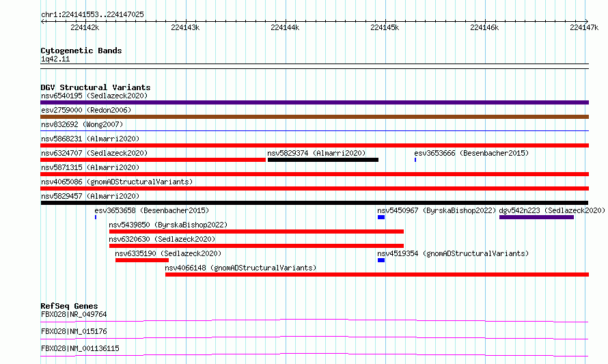This screenshot has height=364, width=608.
Task: Select the red nsv4065086 variant bar
Action: point(314,188)
